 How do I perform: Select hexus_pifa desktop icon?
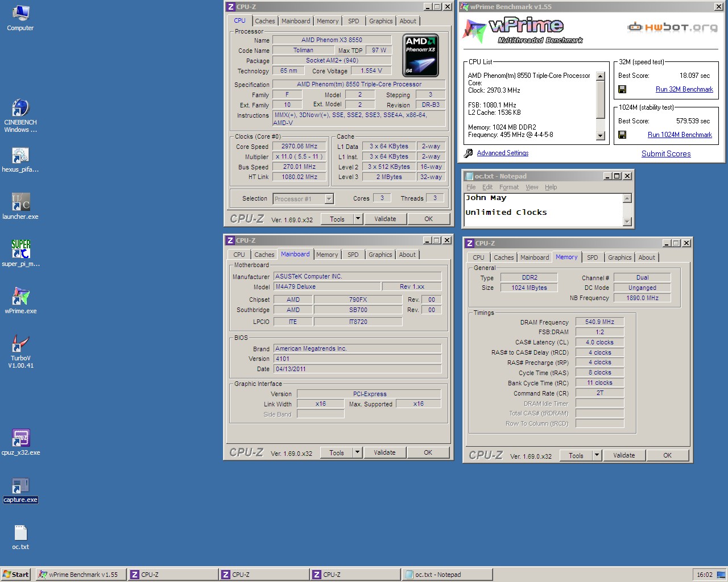pyautogui.click(x=20, y=160)
